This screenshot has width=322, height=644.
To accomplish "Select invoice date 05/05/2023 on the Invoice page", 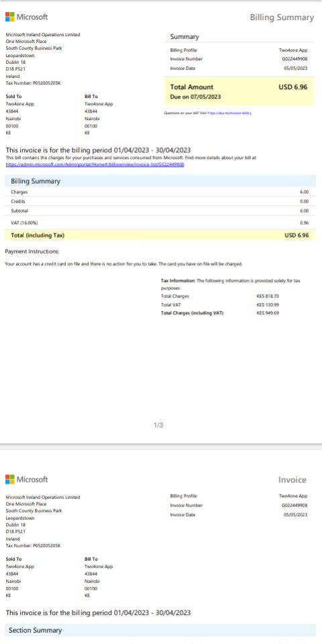I will (295, 515).
